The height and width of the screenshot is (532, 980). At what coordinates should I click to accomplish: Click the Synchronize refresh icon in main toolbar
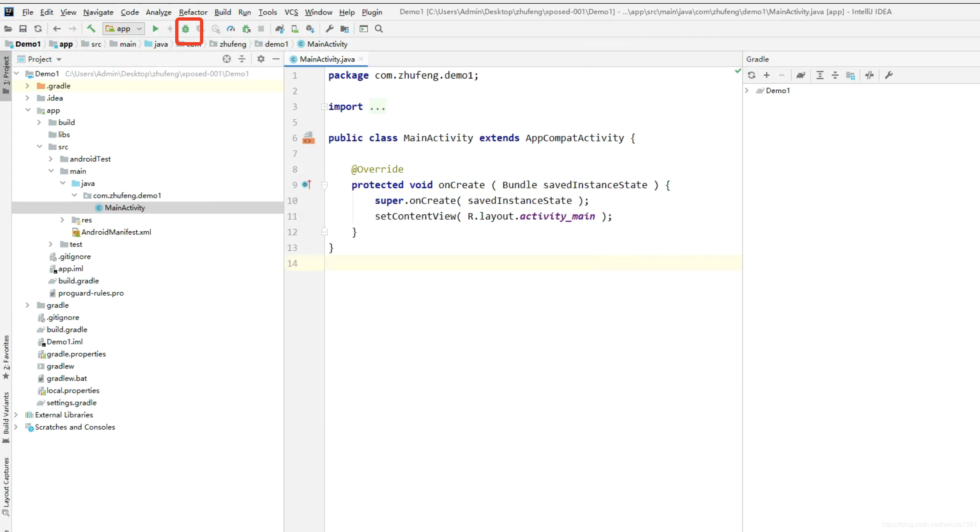pyautogui.click(x=38, y=29)
